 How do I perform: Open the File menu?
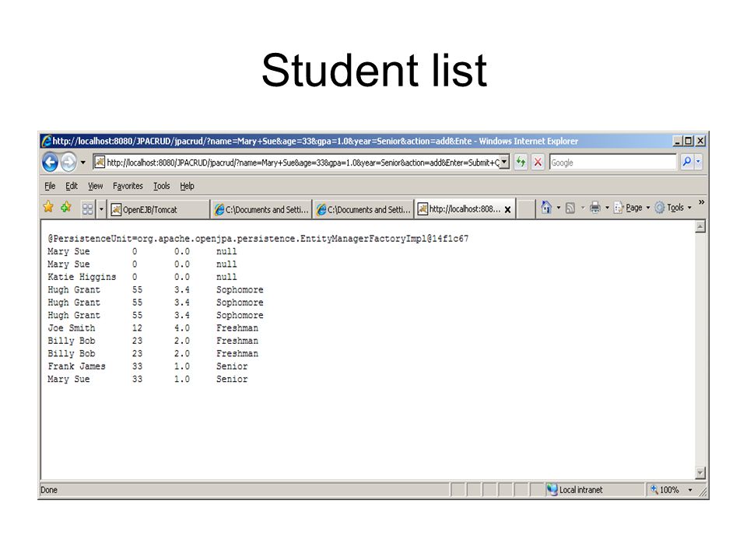point(50,186)
